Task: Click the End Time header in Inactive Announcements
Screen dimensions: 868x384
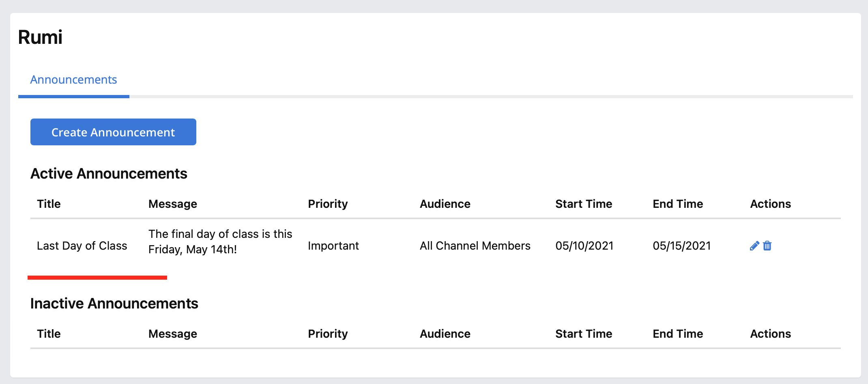Action: coord(678,334)
